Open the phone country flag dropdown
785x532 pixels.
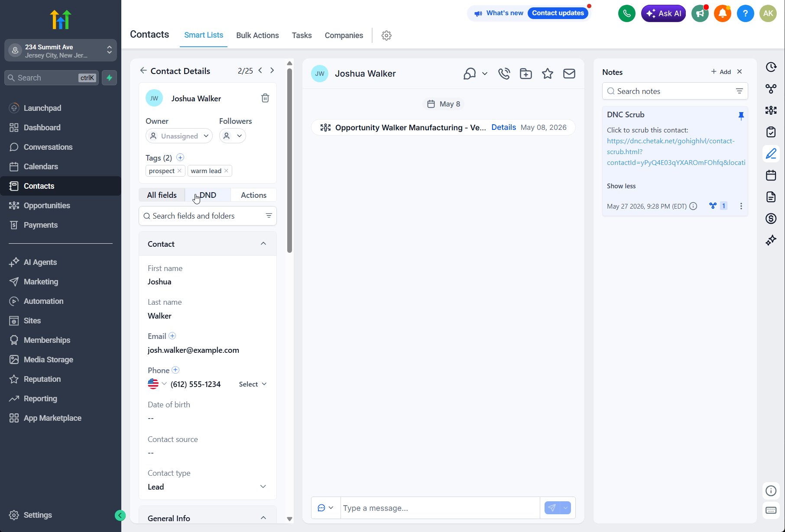(157, 384)
